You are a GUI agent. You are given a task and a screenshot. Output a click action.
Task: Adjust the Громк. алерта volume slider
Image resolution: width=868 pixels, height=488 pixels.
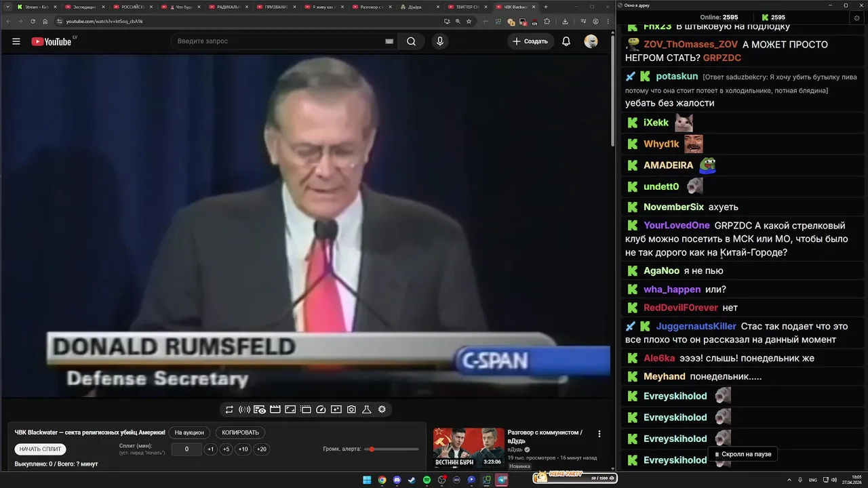coord(392,449)
